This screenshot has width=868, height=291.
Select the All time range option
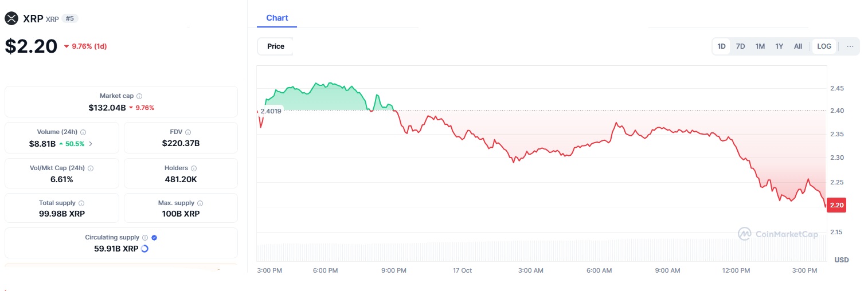[797, 46]
